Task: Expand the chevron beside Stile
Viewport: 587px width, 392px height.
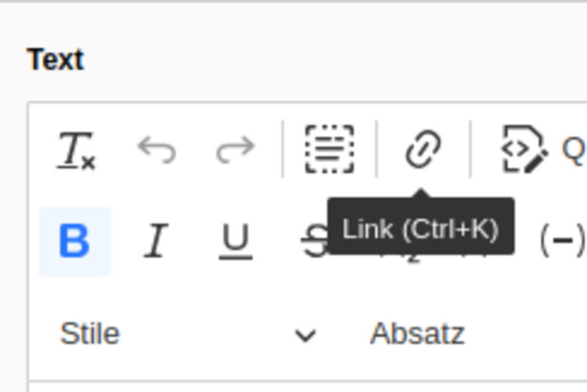Action: coord(306,335)
